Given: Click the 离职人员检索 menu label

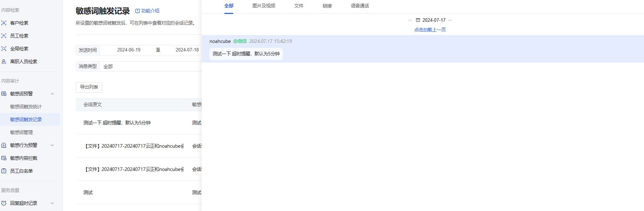Looking at the screenshot, I should [24, 62].
